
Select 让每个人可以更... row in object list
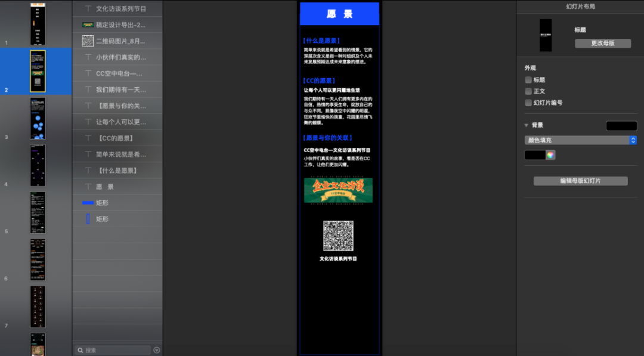(x=117, y=122)
